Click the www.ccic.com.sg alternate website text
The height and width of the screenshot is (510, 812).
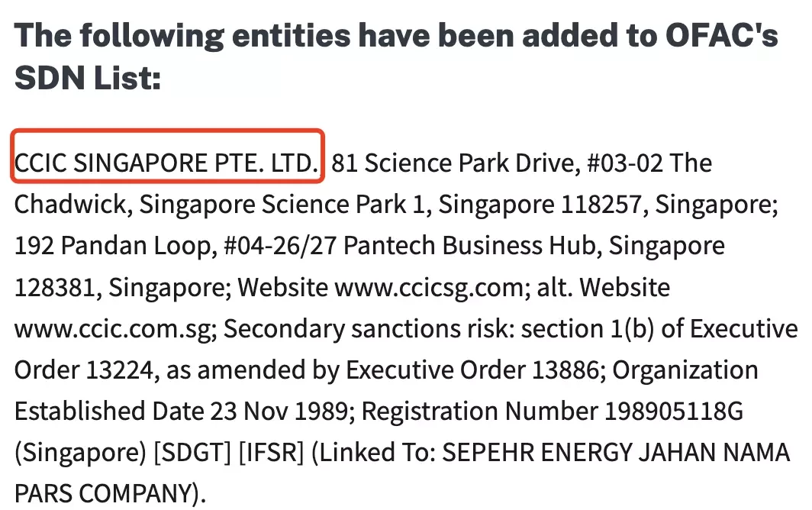(x=115, y=329)
